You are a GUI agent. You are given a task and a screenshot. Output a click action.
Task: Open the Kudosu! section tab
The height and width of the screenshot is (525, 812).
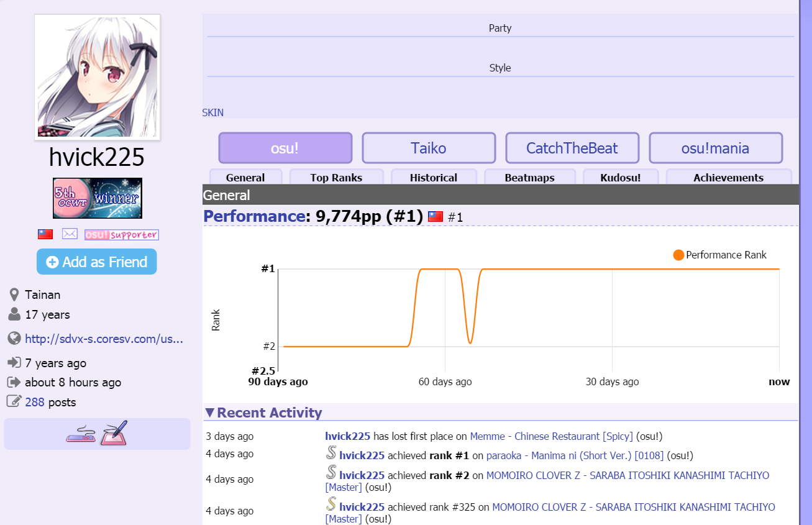click(x=621, y=177)
